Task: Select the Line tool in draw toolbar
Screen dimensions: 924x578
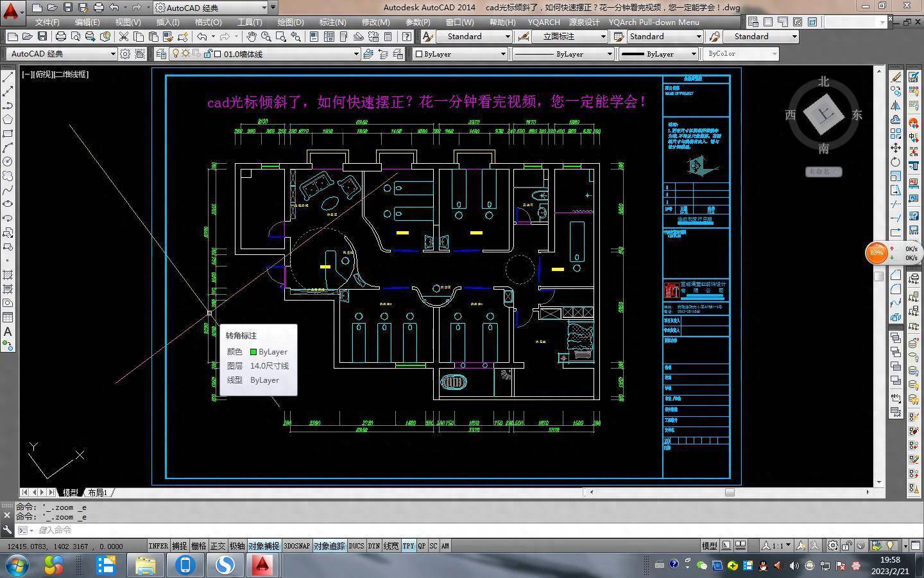Action: (8, 77)
